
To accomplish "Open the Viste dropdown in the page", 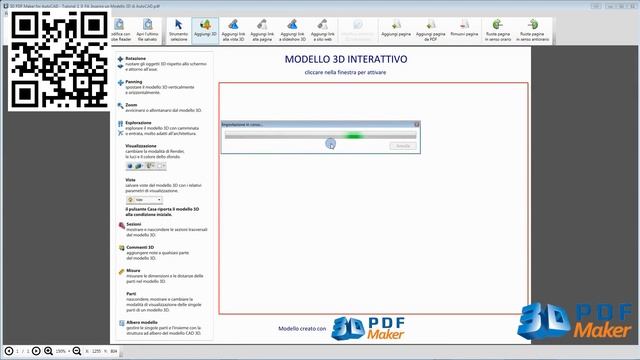I will coord(144,200).
